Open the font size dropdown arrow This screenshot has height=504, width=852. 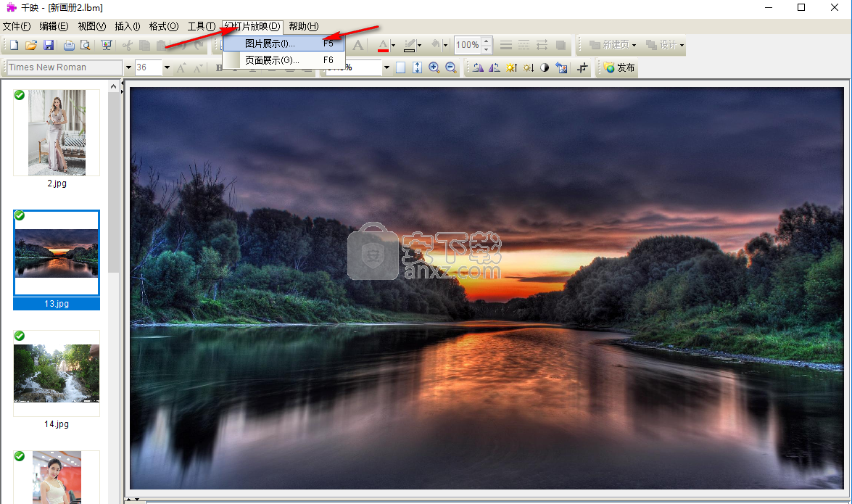[x=167, y=67]
